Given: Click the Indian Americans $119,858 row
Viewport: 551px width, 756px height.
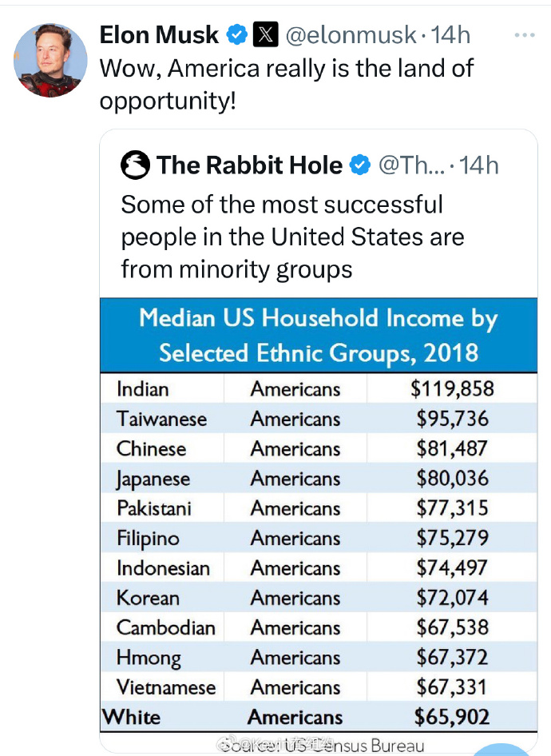Looking at the screenshot, I should 319,388.
